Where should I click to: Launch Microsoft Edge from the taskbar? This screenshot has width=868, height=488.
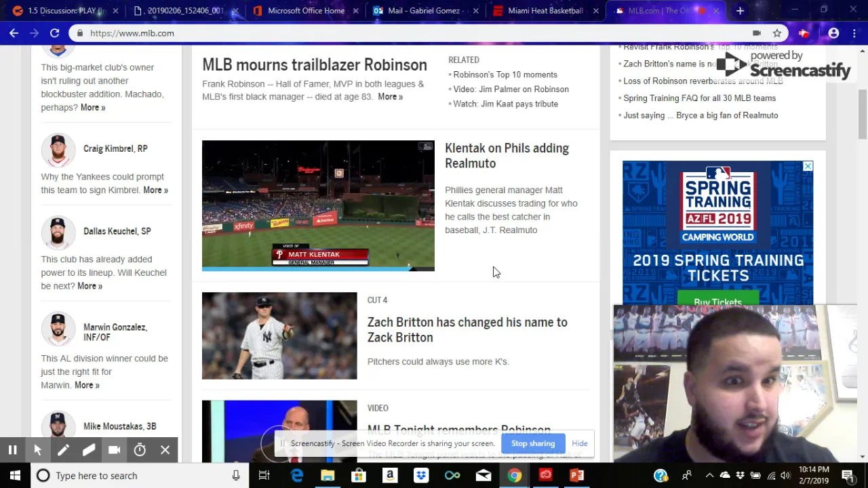[x=297, y=476]
